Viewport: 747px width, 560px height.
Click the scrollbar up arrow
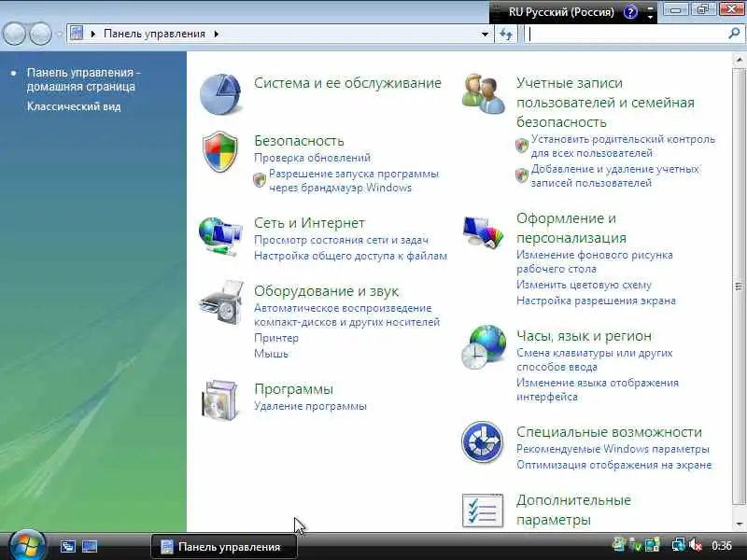(x=739, y=60)
